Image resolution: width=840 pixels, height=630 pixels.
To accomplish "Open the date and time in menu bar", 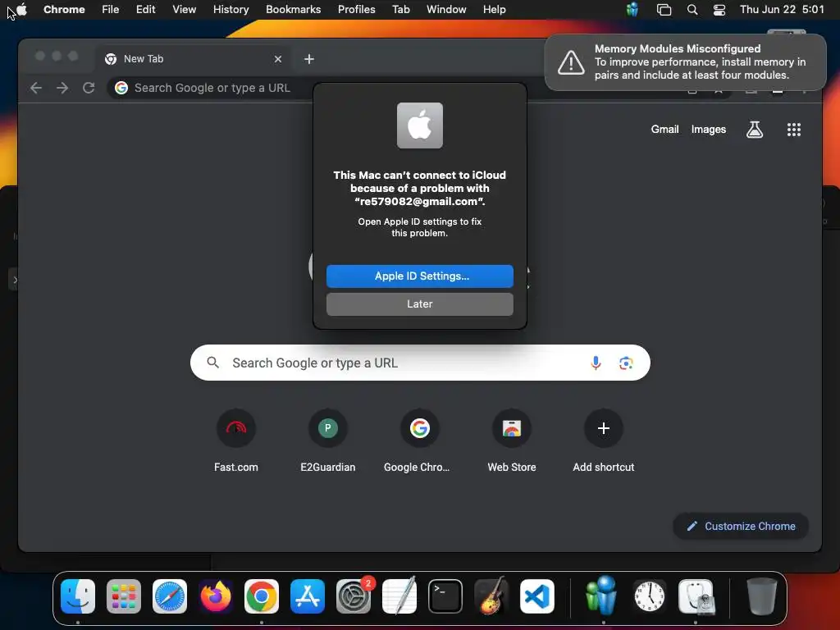I will [782, 10].
